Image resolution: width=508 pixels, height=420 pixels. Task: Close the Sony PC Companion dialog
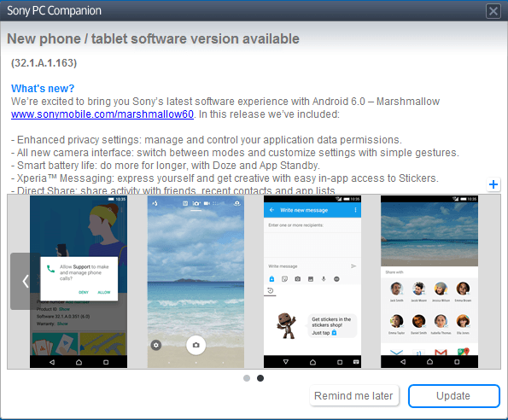[x=493, y=11]
